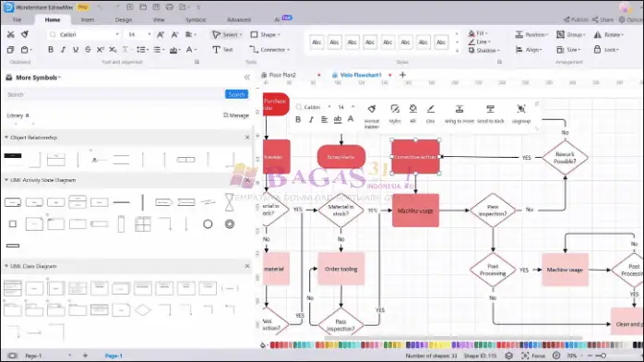Click the Cut scissors icon
The width and height of the screenshot is (644, 362).
(11, 34)
